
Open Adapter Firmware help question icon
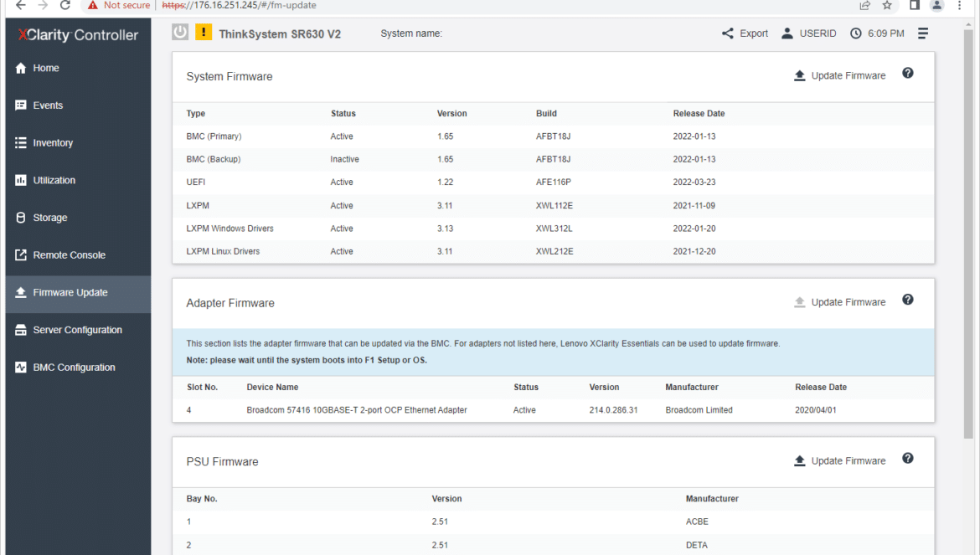(907, 300)
